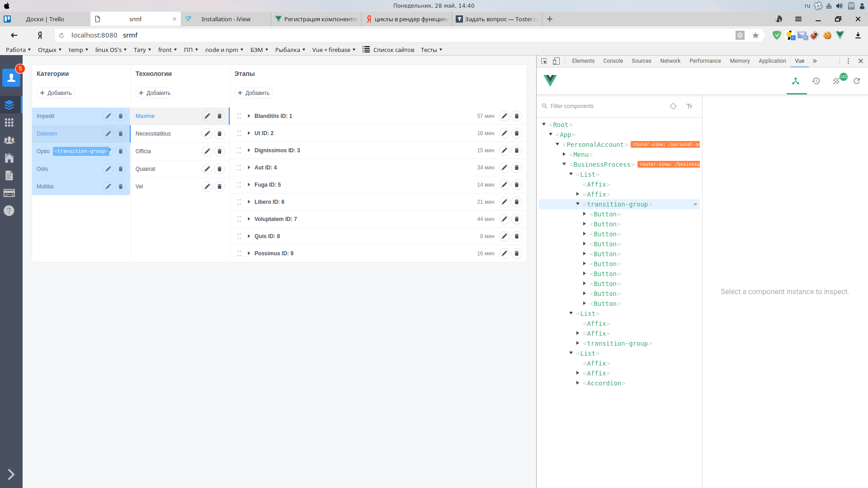Screen dimensions: 868x488
Task: Switch to Vue devtools components tree view
Action: point(796,81)
